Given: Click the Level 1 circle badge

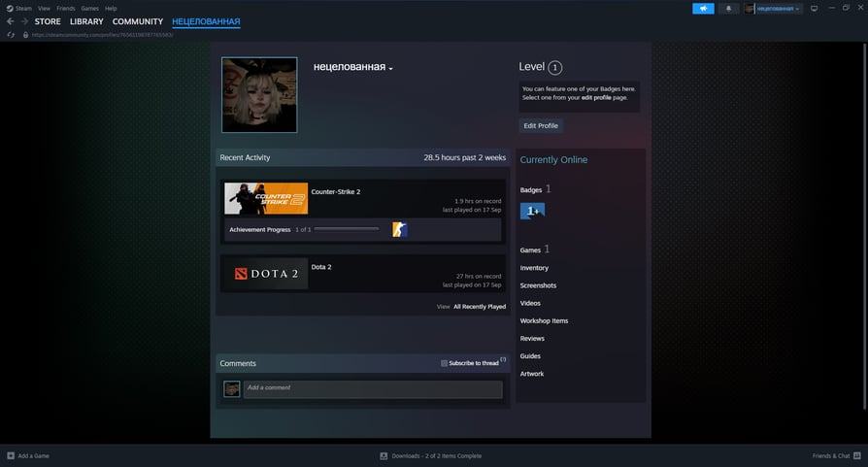Looking at the screenshot, I should pyautogui.click(x=554, y=68).
